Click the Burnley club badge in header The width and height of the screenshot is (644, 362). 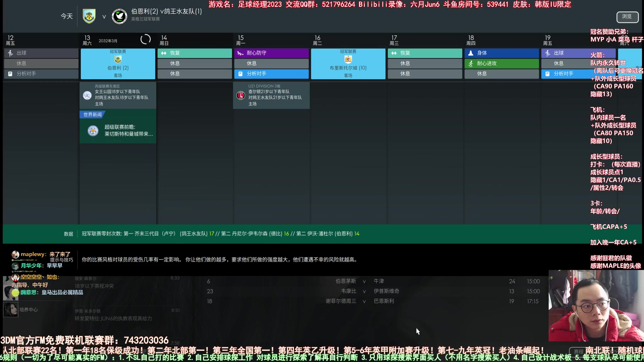point(89,16)
